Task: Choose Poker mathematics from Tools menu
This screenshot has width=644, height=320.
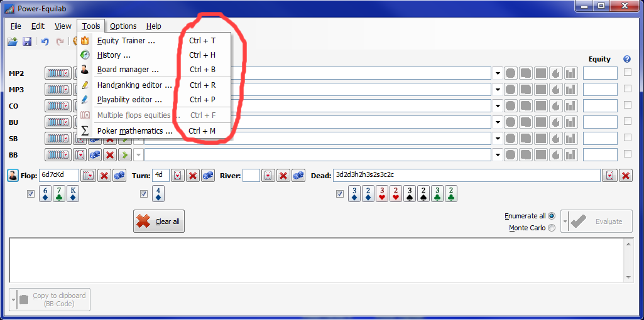Action: 155,131
